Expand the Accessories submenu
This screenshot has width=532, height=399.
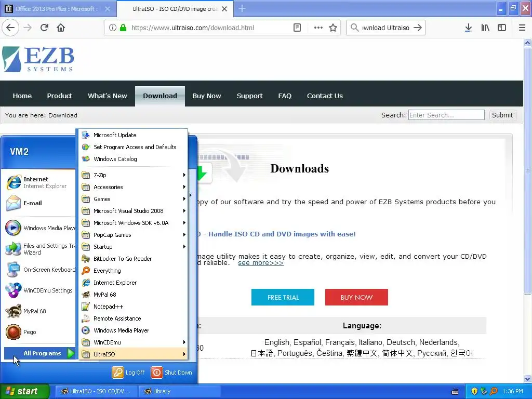[x=134, y=187]
